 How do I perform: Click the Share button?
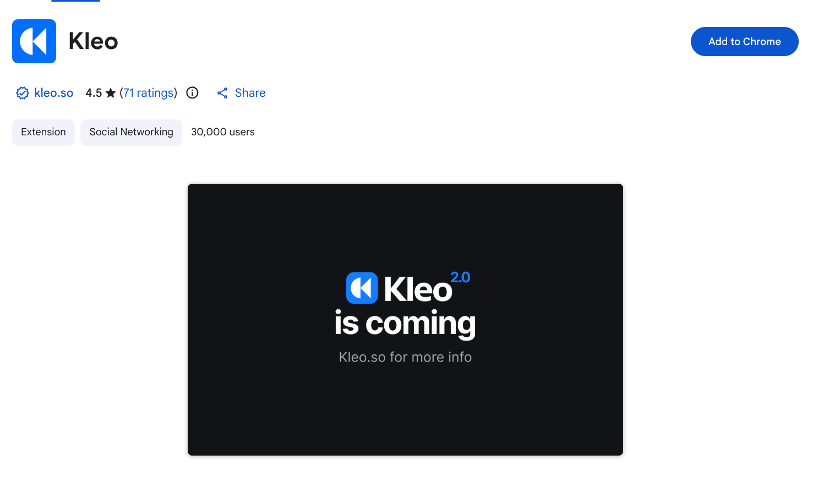tap(241, 93)
